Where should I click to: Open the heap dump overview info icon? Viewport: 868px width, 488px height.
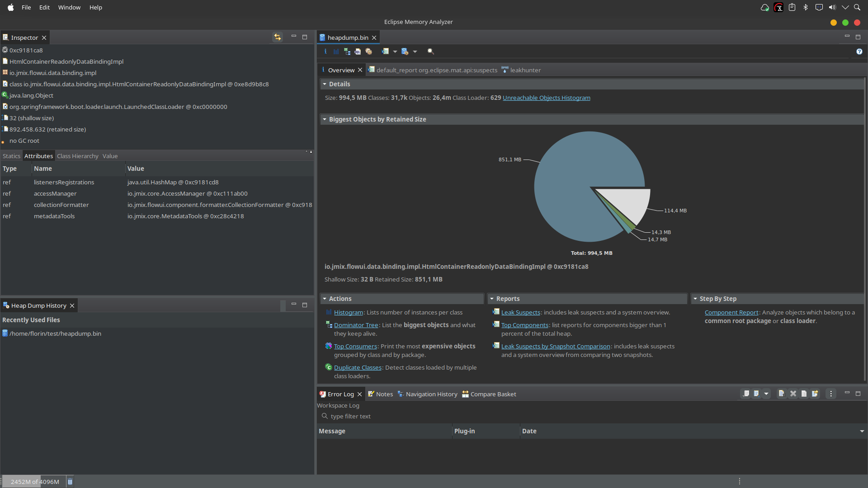[325, 52]
